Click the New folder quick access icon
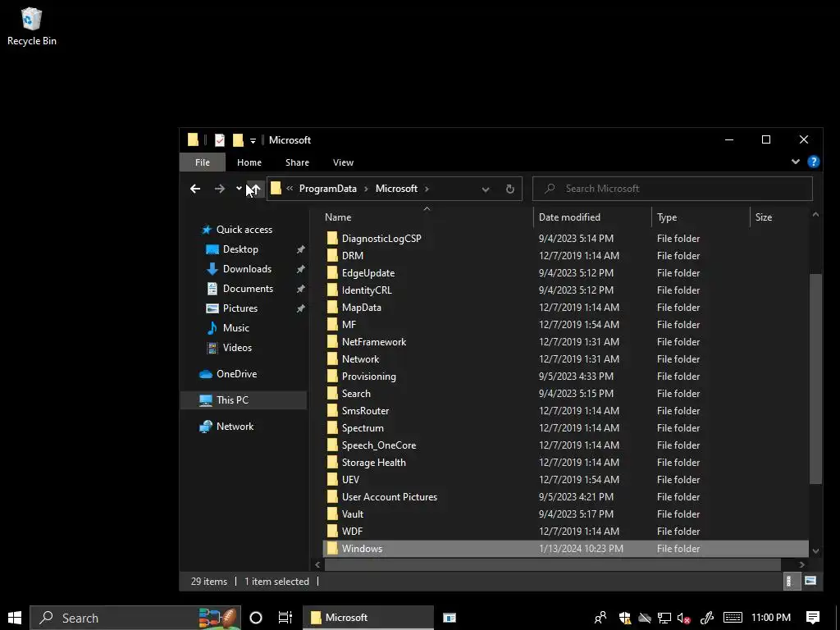This screenshot has width=840, height=630. [x=238, y=139]
